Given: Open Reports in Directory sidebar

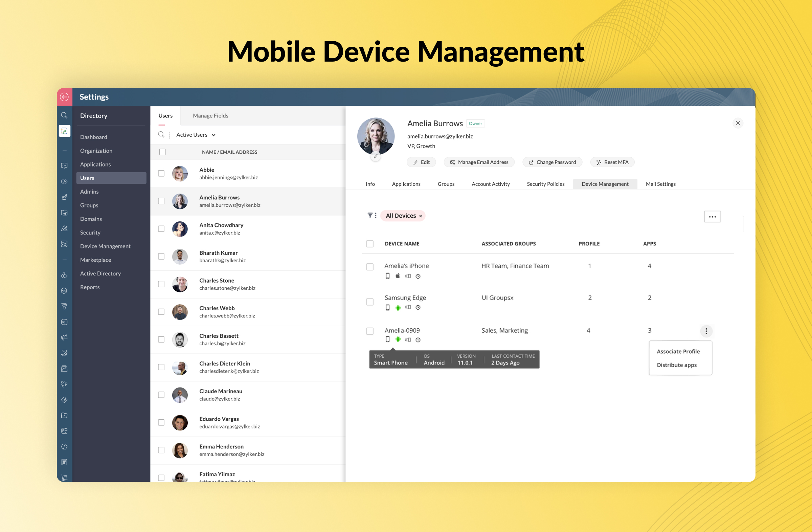Looking at the screenshot, I should tap(90, 287).
